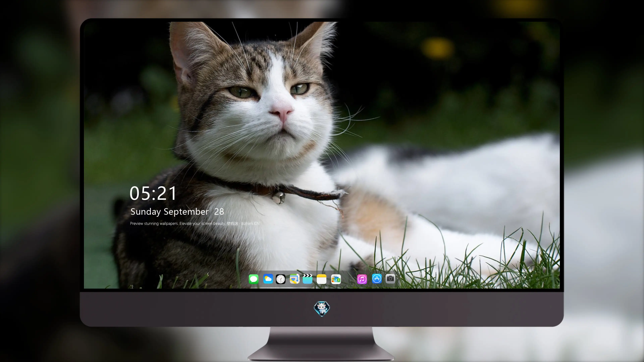Click the dragon mascot logo on monitor chin
The width and height of the screenshot is (644, 362).
322,309
